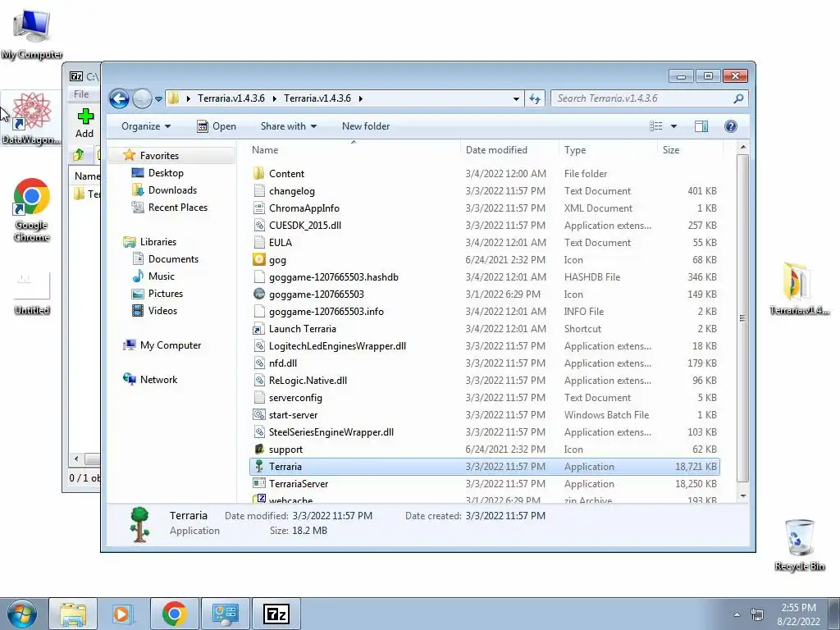840x630 pixels.
Task: Select the support icon file
Action: coord(259,450)
